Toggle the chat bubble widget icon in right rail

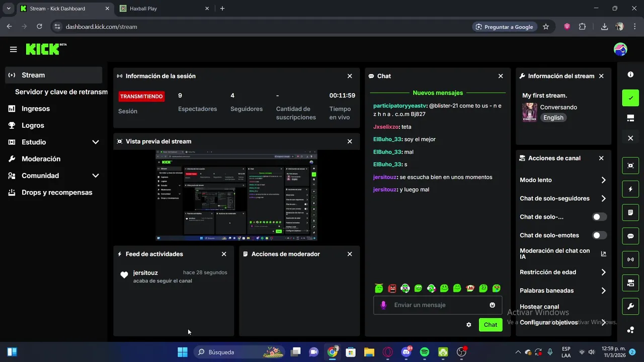pyautogui.click(x=630, y=236)
